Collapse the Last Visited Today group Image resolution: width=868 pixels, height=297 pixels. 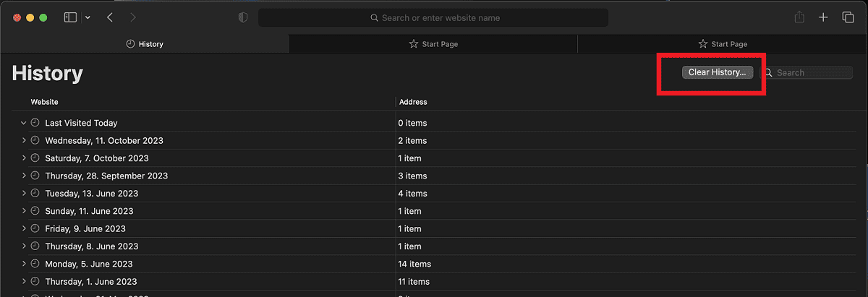(23, 123)
